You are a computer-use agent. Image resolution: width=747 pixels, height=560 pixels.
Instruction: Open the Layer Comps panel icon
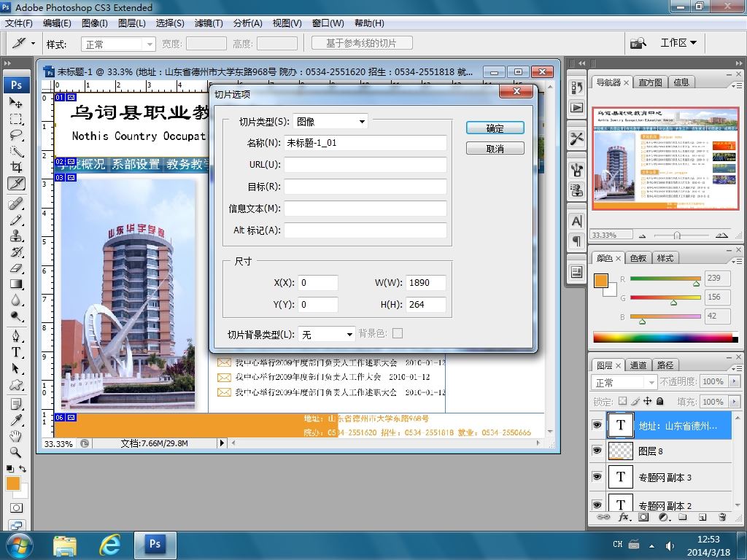coord(577,273)
